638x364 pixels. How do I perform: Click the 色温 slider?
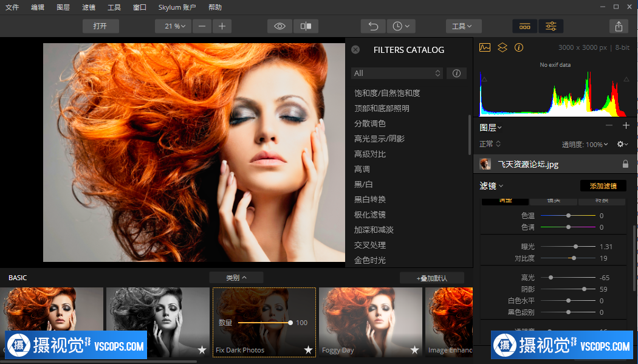point(568,216)
